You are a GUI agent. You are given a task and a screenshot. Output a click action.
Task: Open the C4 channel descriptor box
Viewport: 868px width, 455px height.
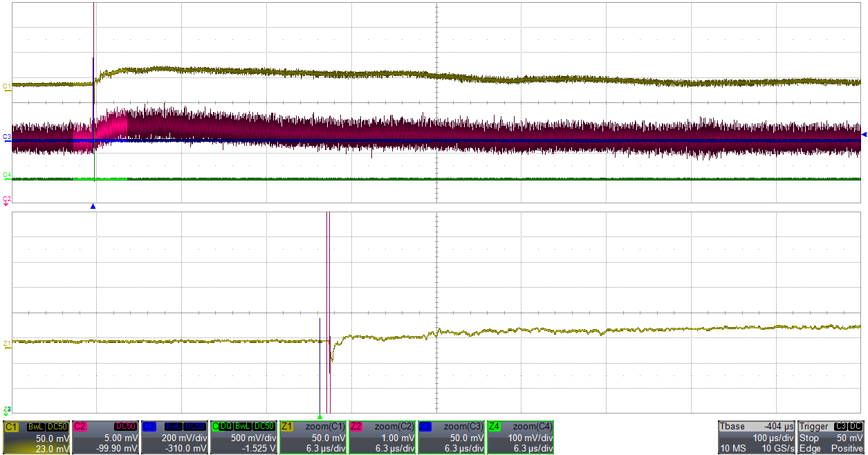pos(243,438)
